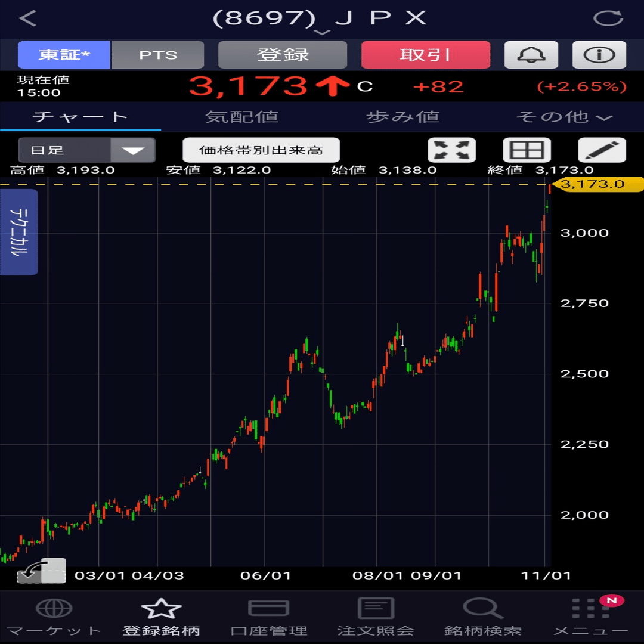The height and width of the screenshot is (644, 644).
Task: Select 東証* market toggle
Action: pyautogui.click(x=64, y=55)
